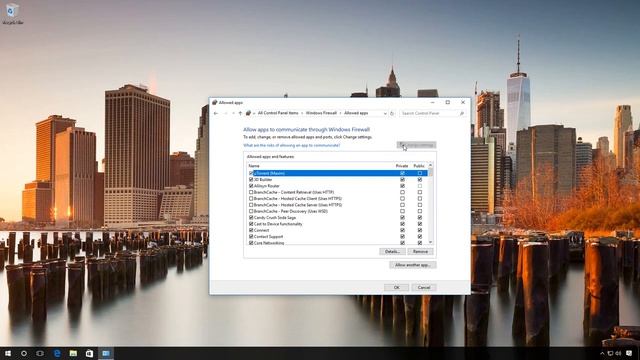Open recent locations dropdown arrow
Image resolution: width=640 pixels, height=360 pixels.
click(x=233, y=113)
